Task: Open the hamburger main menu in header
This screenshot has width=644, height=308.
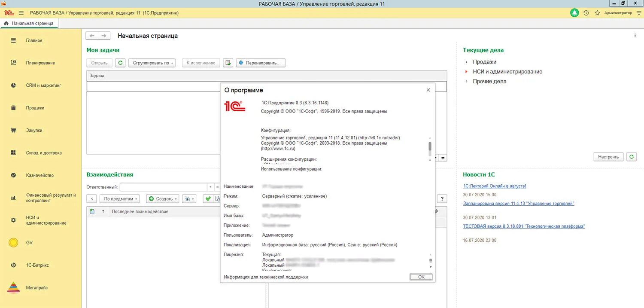Action: tap(21, 13)
